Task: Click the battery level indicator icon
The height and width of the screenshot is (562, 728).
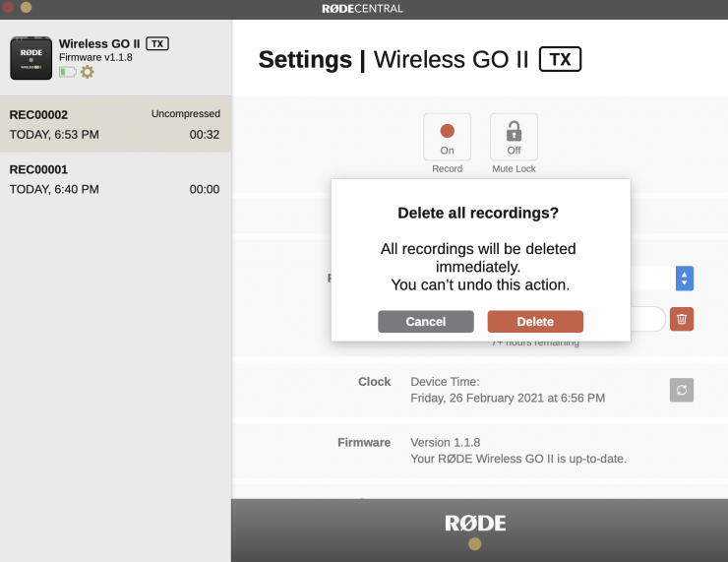Action: tap(67, 72)
